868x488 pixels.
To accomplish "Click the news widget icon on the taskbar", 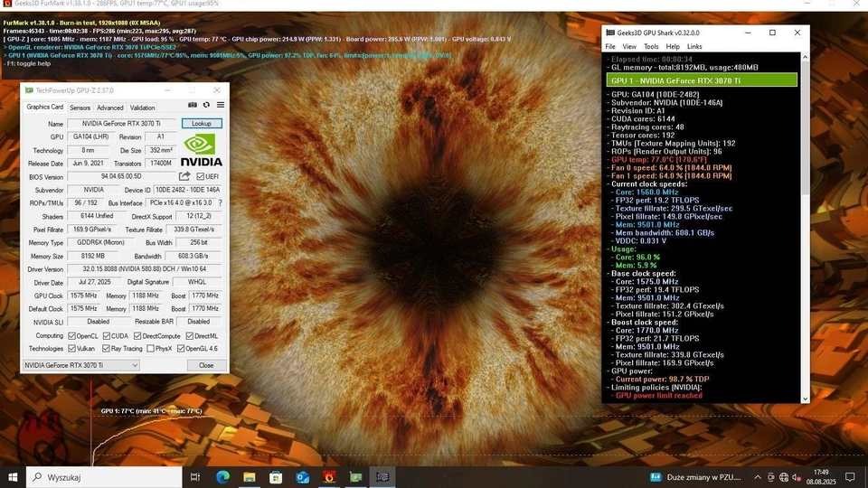I will pos(656,477).
